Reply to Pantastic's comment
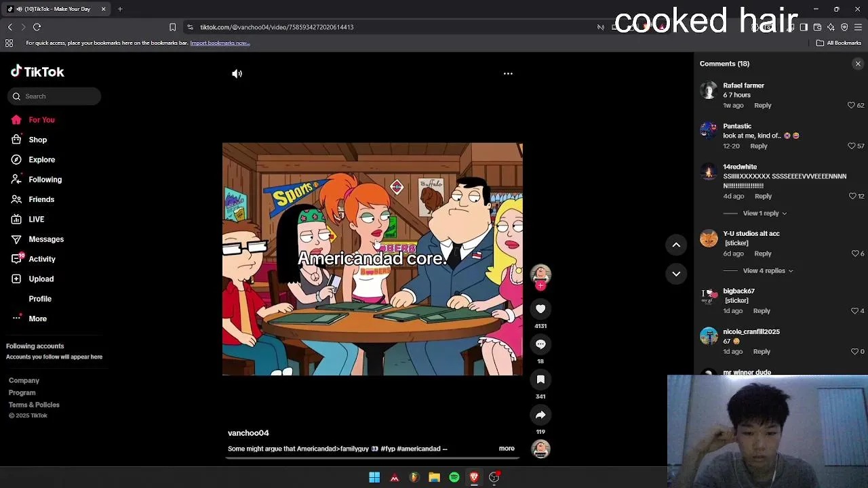The width and height of the screenshot is (868, 488). tap(759, 146)
